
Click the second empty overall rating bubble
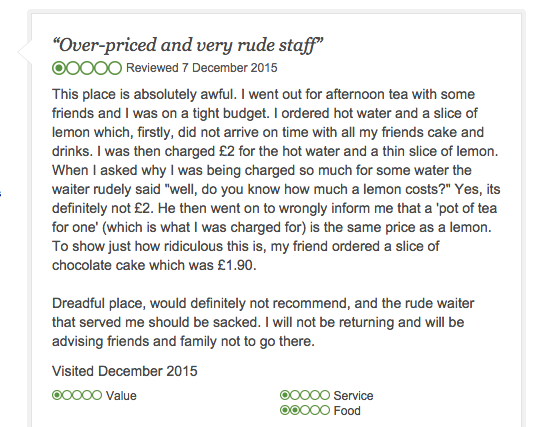pyautogui.click(x=73, y=68)
